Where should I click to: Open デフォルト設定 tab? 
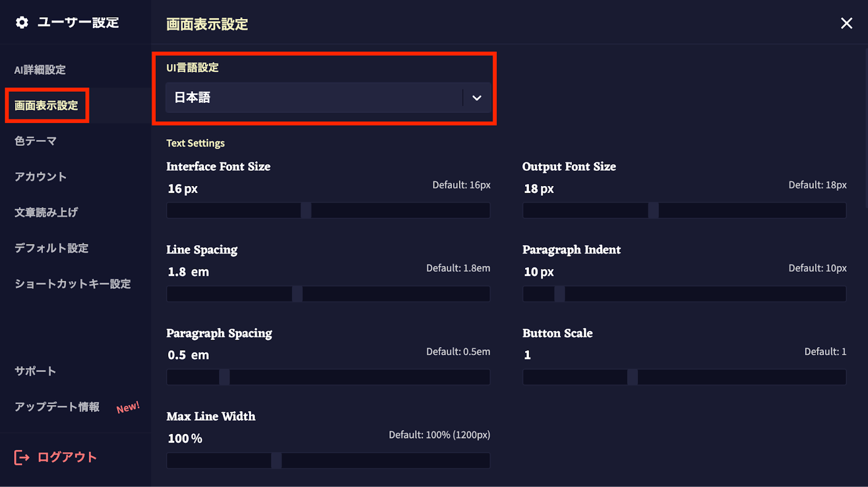[52, 248]
